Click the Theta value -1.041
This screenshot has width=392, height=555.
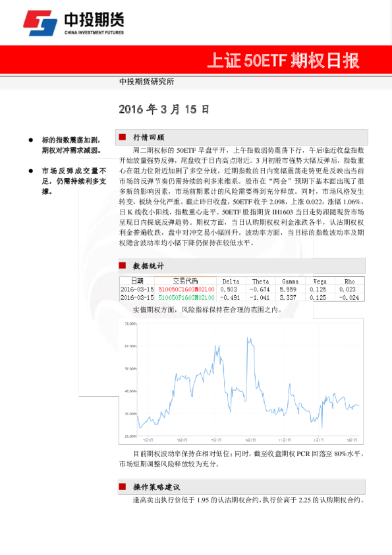click(x=260, y=298)
